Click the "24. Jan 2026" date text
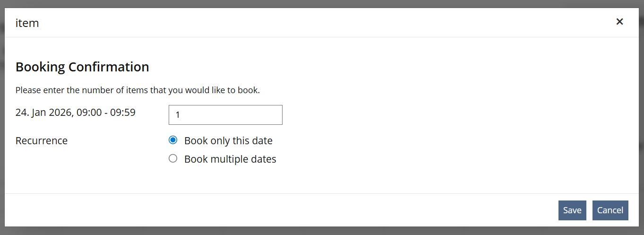The height and width of the screenshot is (235, 644). 43,113
